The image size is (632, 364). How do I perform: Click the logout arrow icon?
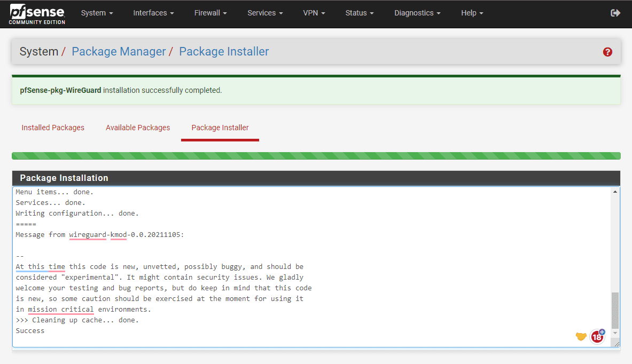[615, 13]
